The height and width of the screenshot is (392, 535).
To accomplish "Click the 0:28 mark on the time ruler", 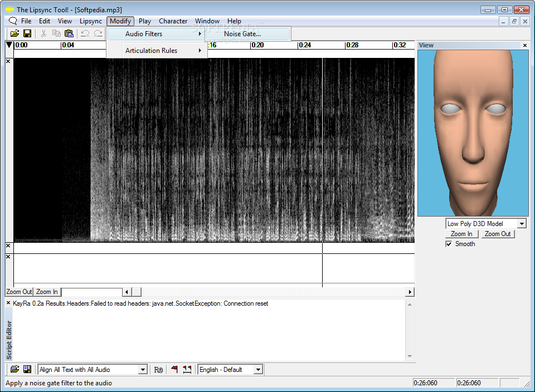I will point(352,45).
